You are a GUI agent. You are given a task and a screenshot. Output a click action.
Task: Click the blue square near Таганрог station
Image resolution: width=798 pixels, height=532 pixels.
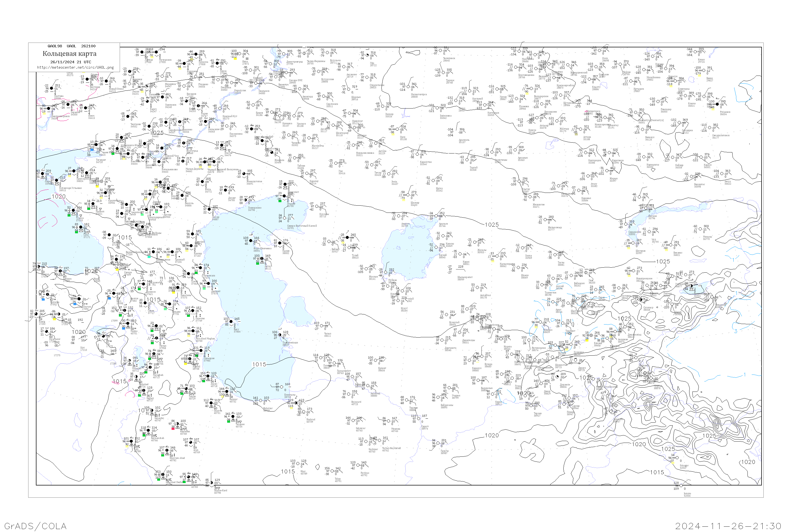pyautogui.click(x=92, y=149)
